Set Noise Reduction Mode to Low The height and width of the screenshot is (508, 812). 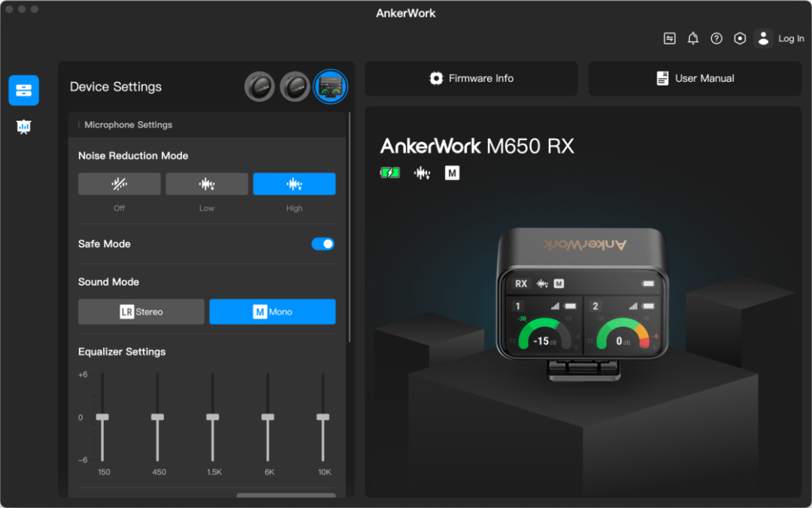tap(207, 184)
